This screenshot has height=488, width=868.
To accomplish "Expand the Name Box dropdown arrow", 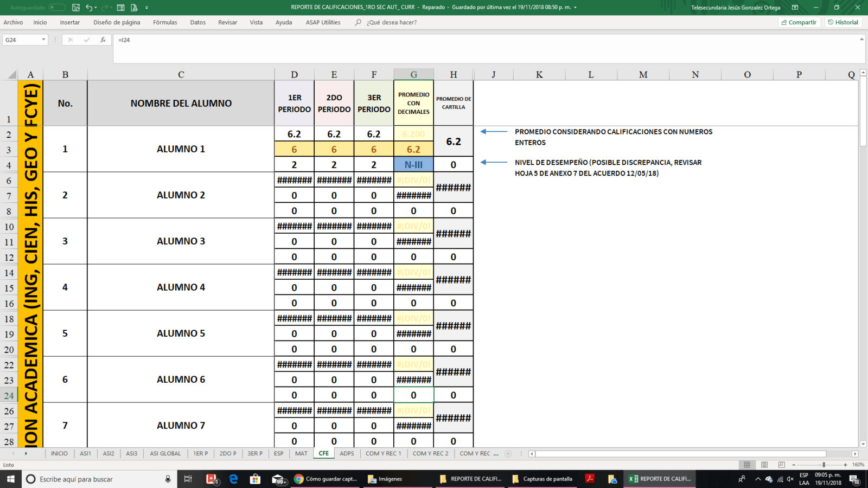I will point(43,40).
